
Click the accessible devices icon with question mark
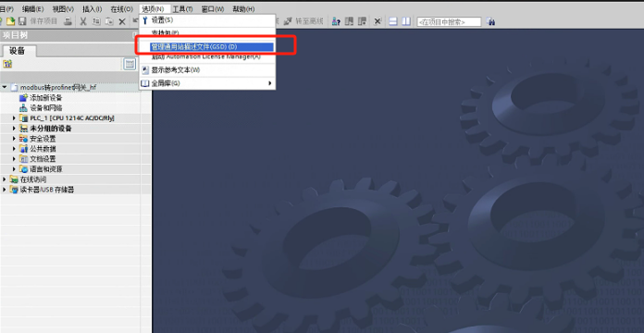(336, 21)
